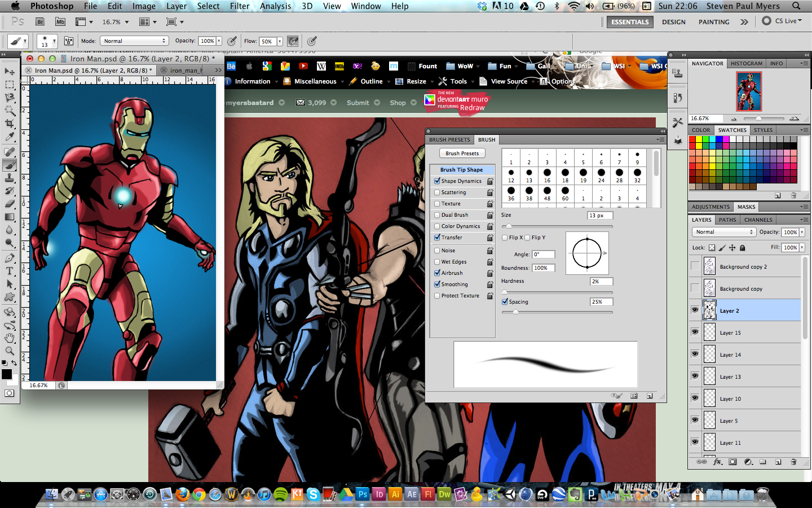812x508 pixels.
Task: Select the Quick Selection tool
Action: (x=10, y=111)
